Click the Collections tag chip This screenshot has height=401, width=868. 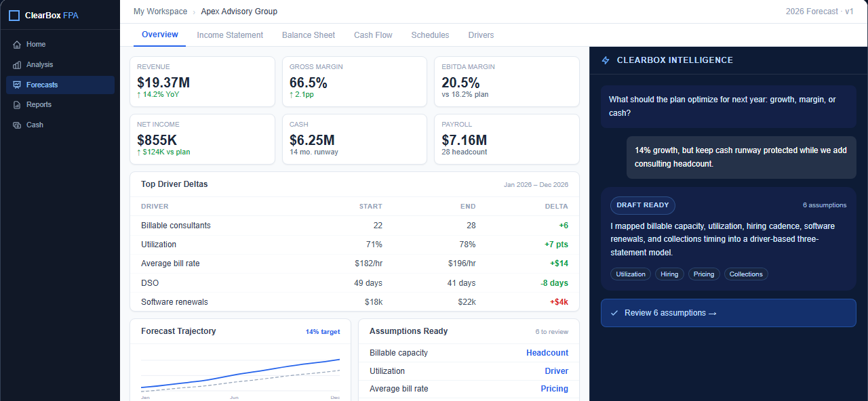coord(746,274)
